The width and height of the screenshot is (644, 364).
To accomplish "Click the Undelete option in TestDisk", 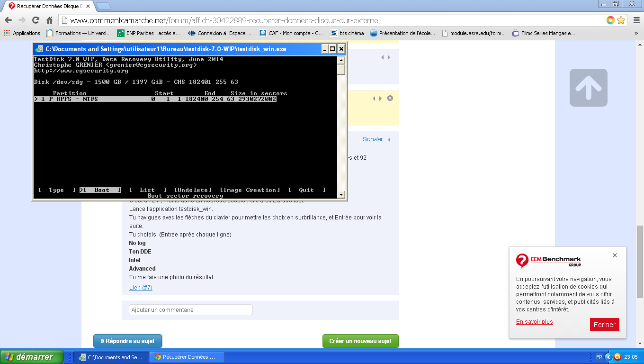I will 193,190.
